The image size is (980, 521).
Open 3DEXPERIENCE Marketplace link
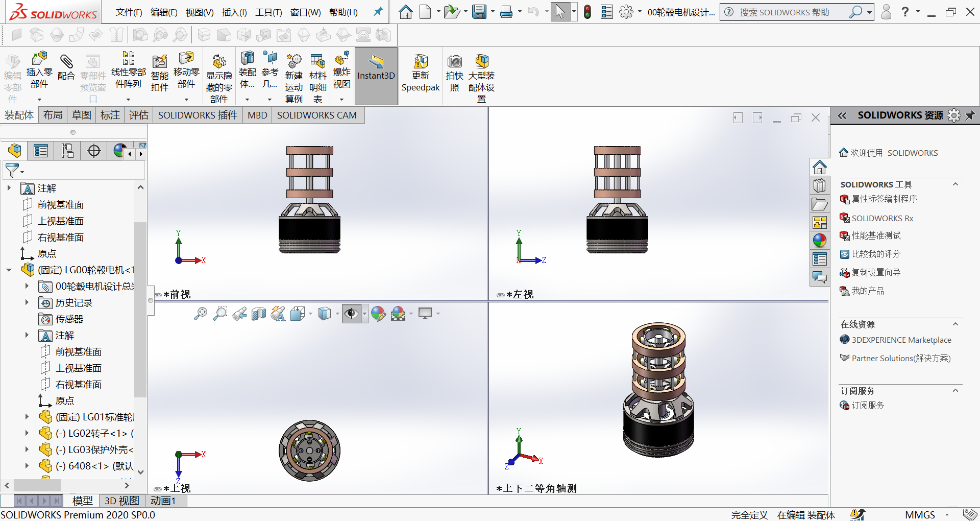[x=901, y=340]
